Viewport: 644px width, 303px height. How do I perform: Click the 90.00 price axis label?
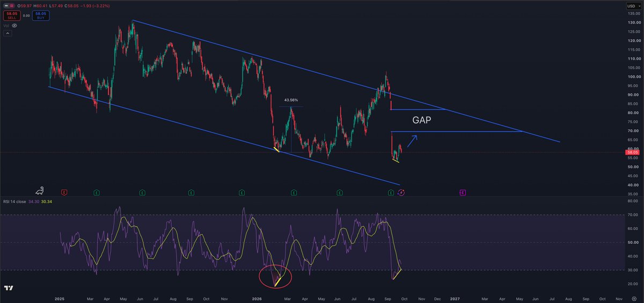634,95
